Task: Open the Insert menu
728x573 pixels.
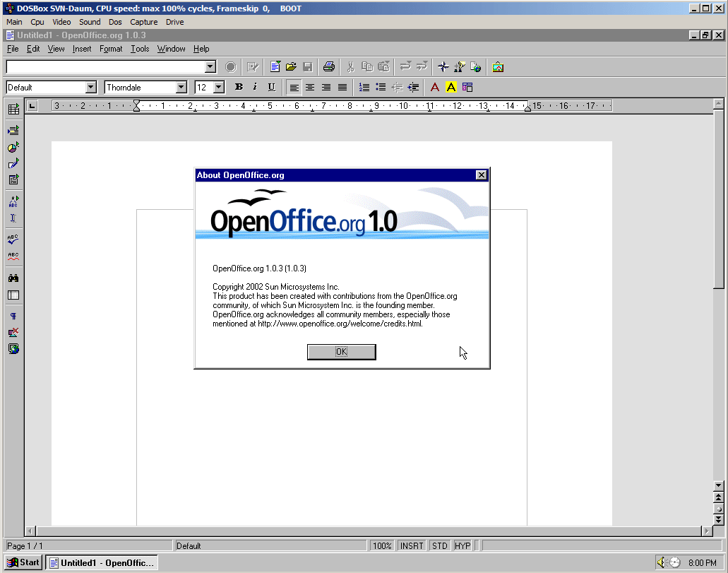Action: tap(82, 49)
